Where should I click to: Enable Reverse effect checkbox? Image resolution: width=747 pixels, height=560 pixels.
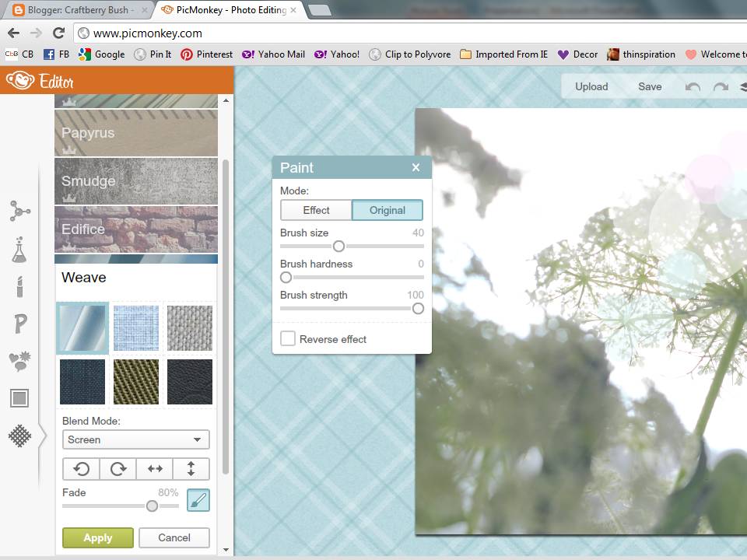[x=288, y=338]
